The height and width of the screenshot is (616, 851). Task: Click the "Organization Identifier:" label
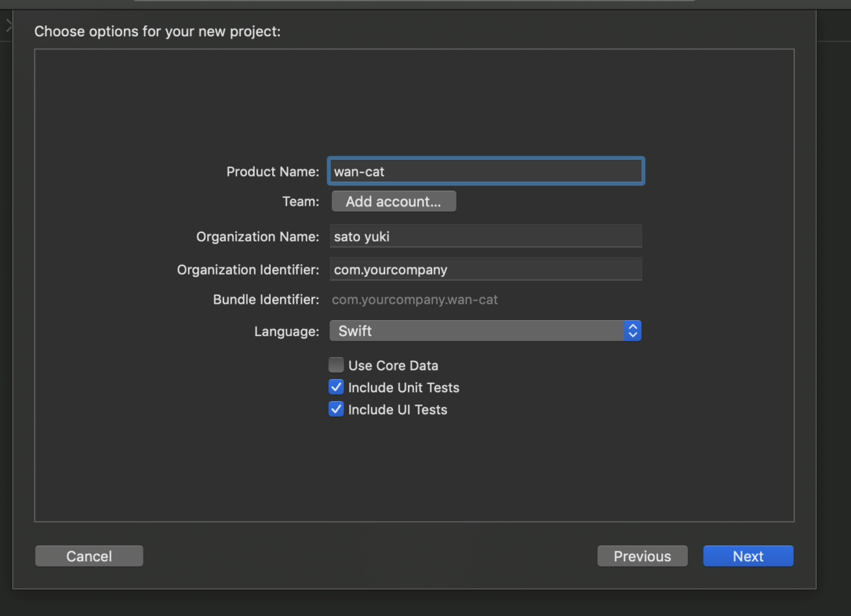pos(248,269)
